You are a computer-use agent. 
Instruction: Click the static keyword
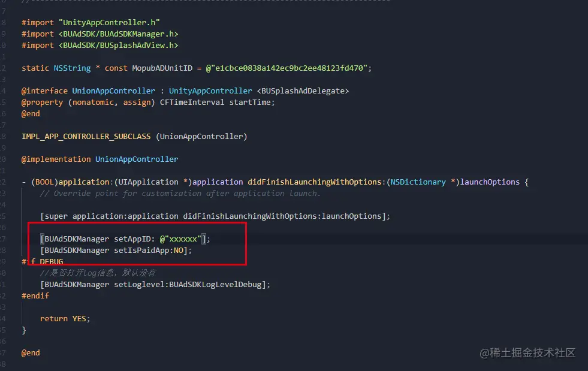pyautogui.click(x=35, y=68)
